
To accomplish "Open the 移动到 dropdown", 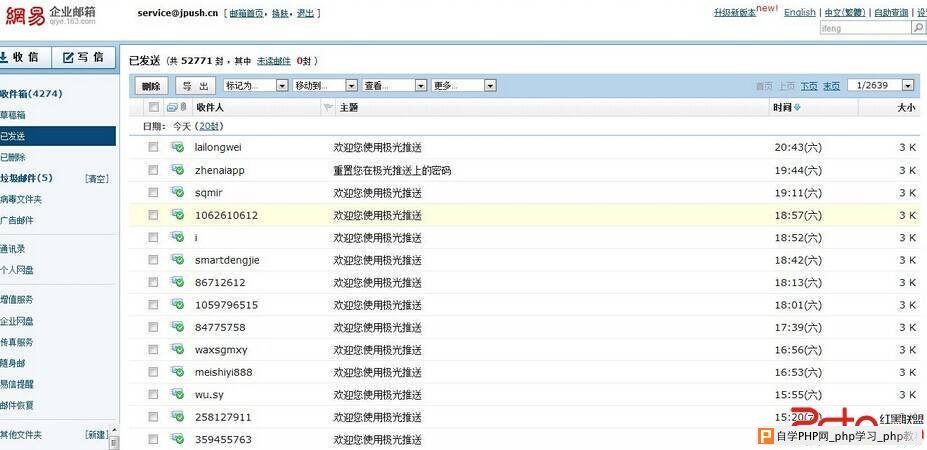I will [x=325, y=86].
